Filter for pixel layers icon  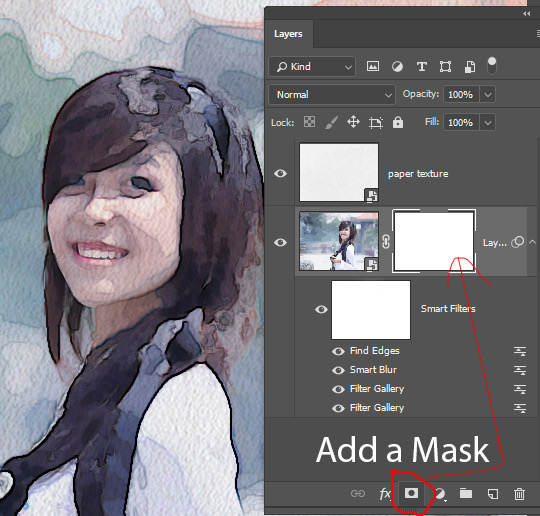[x=373, y=66]
